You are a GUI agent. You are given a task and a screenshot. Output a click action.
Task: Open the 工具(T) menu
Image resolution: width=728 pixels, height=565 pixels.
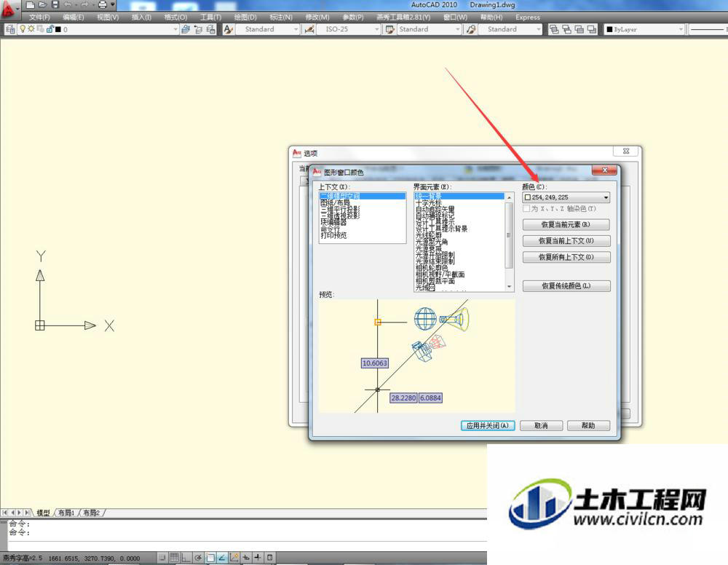pos(211,17)
